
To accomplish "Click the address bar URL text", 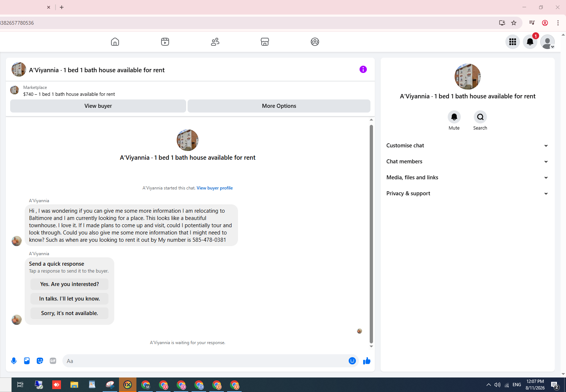I will click(17, 23).
